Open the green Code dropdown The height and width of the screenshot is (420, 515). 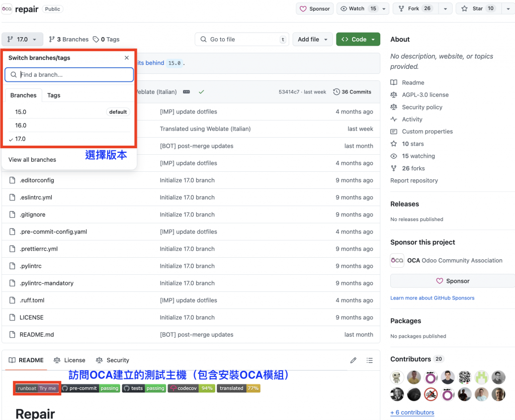358,39
